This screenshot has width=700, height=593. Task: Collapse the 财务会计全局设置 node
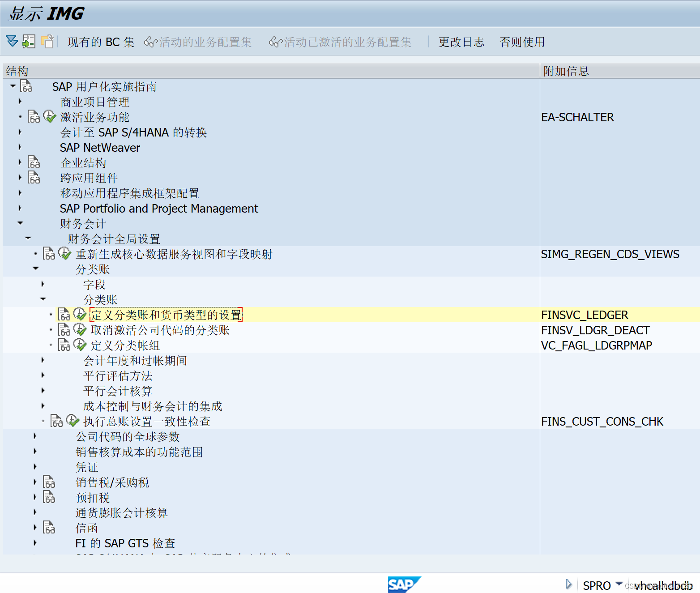point(28,238)
